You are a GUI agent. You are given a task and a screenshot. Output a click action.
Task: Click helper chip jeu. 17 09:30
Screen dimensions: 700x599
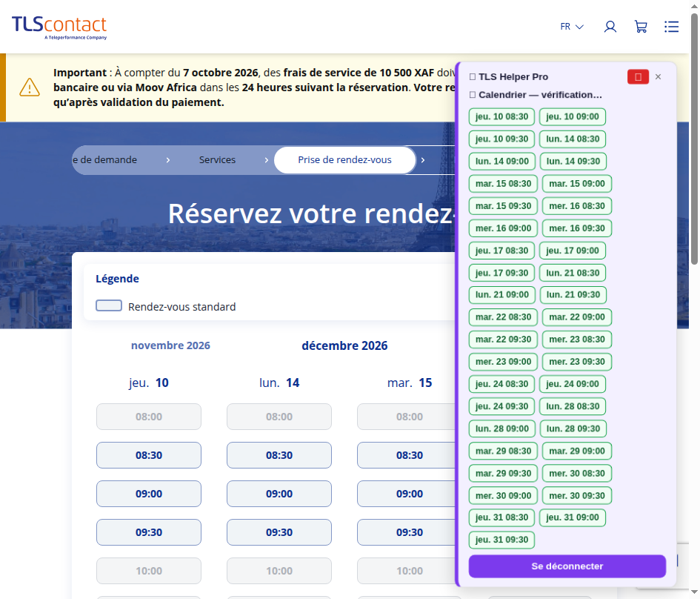501,273
